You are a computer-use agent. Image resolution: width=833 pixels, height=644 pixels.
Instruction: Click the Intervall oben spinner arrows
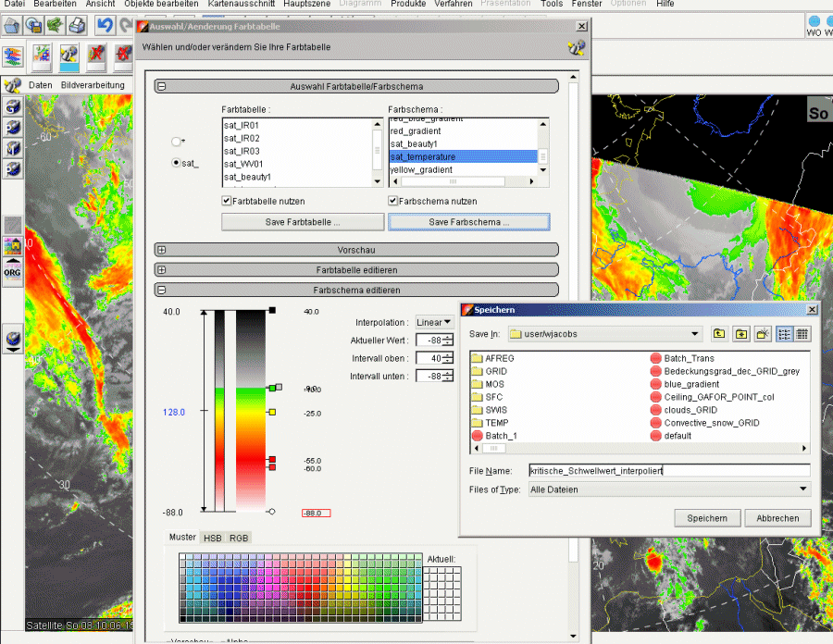click(x=448, y=358)
